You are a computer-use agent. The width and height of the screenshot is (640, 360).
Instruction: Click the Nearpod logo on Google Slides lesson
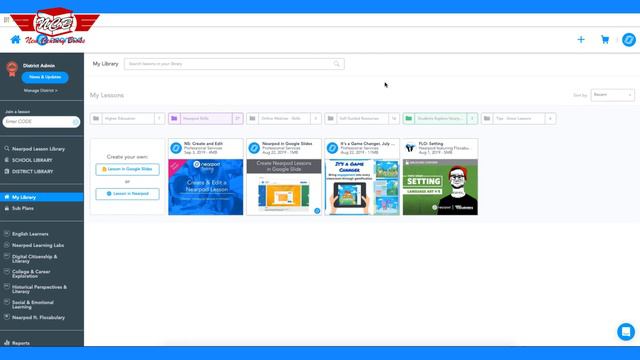pyautogui.click(x=254, y=148)
